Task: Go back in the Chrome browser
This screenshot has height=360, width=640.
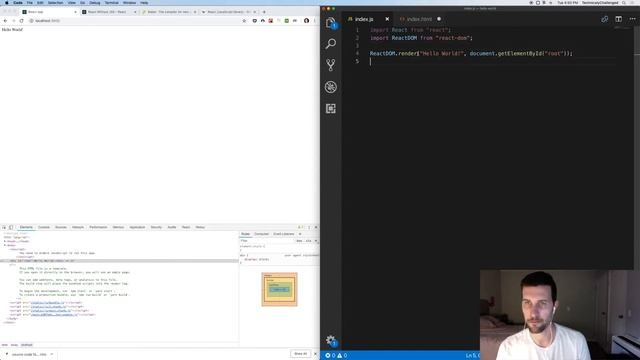Action: pos(5,21)
